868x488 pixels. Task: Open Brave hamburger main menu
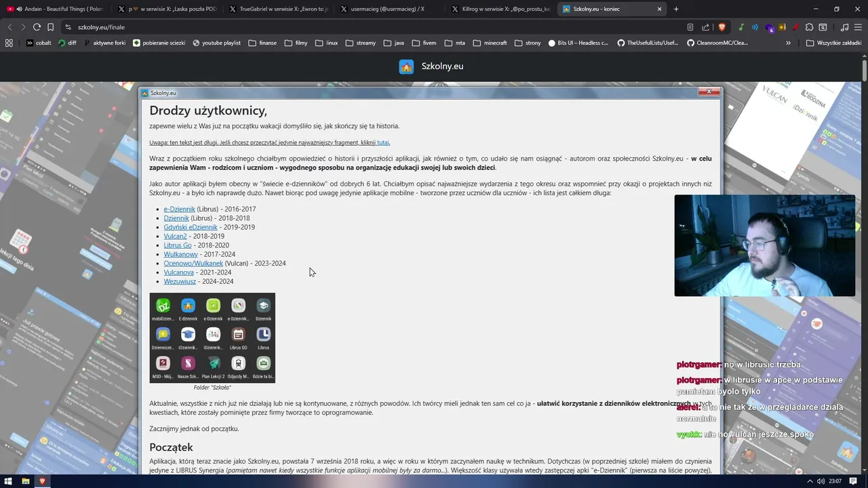click(858, 27)
